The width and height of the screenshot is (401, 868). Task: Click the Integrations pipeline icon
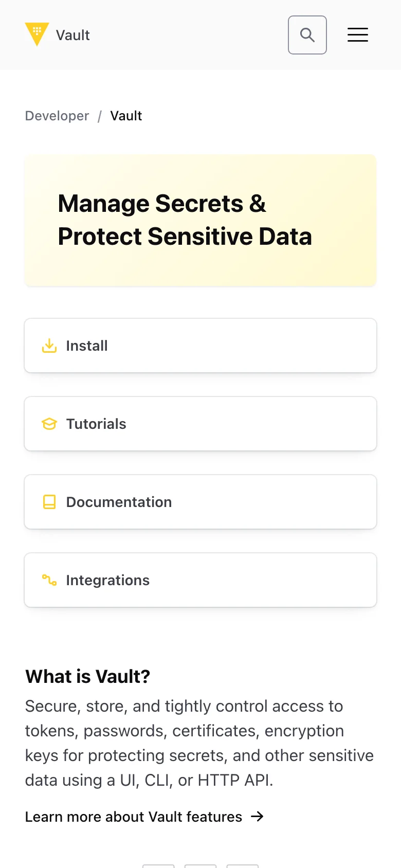(x=49, y=580)
